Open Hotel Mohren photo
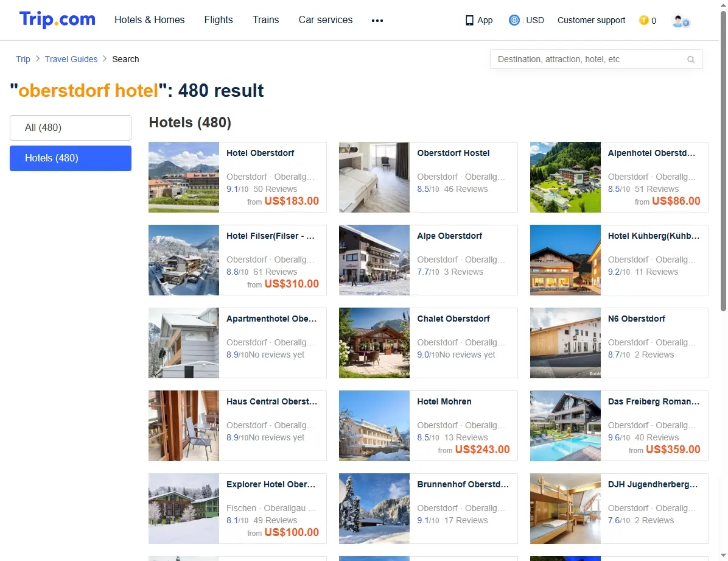The image size is (728, 561). (x=374, y=425)
